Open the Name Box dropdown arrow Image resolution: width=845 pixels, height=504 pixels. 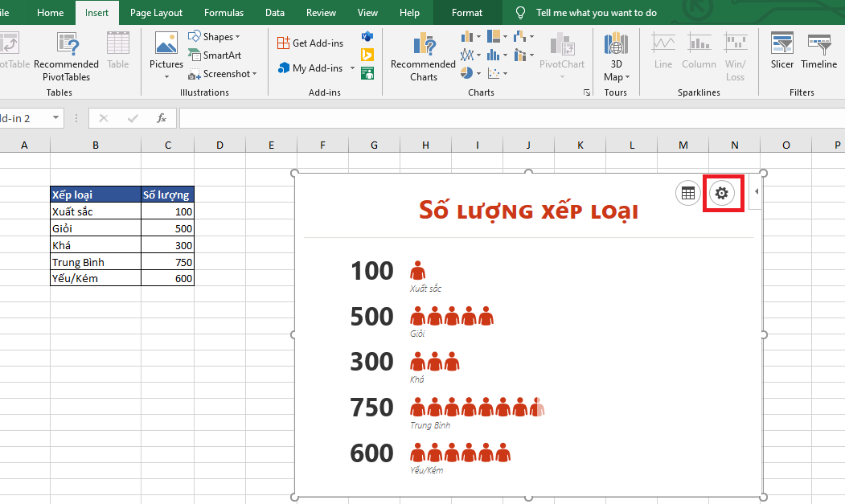coord(56,118)
